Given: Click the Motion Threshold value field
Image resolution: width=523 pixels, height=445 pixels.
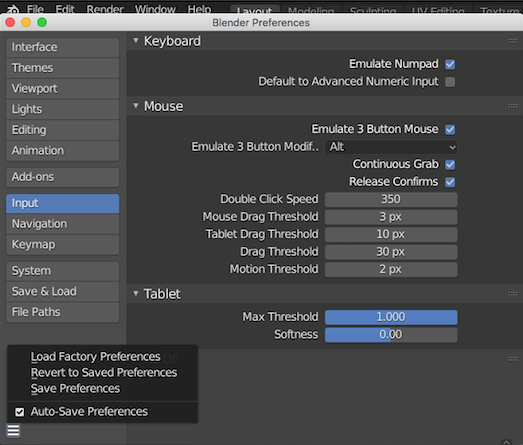Looking at the screenshot, I should (x=391, y=270).
